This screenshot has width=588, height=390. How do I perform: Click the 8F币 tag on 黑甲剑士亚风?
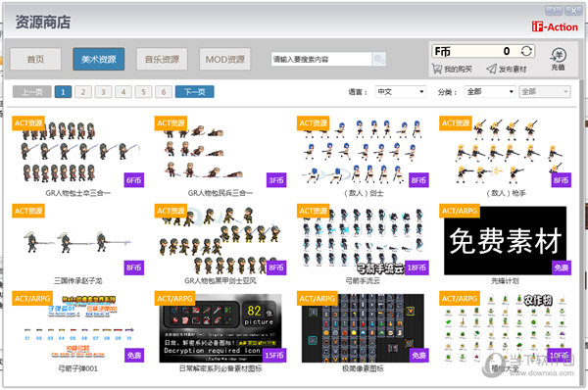(x=276, y=268)
